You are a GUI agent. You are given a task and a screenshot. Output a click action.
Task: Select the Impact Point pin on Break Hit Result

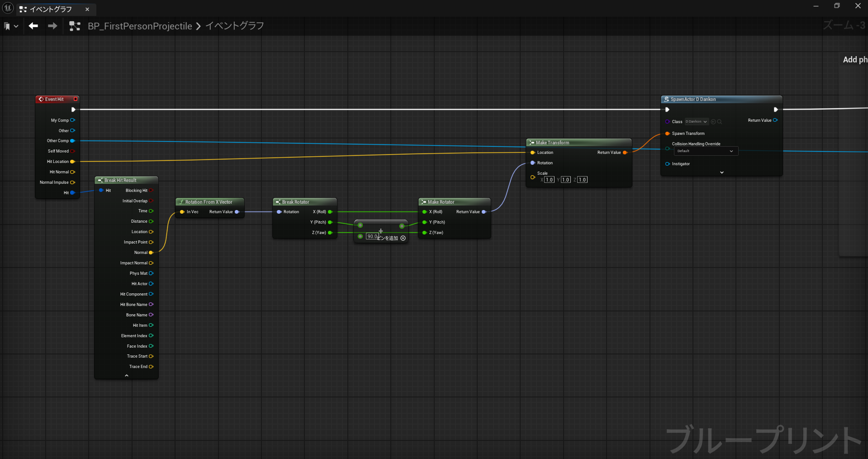[x=151, y=242]
